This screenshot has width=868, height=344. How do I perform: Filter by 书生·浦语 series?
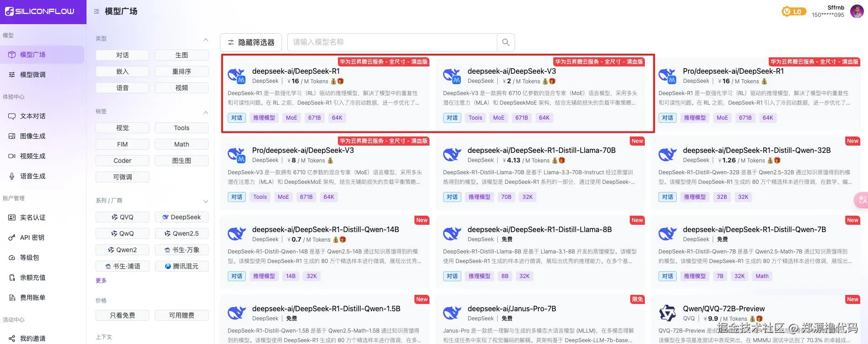[123, 266]
